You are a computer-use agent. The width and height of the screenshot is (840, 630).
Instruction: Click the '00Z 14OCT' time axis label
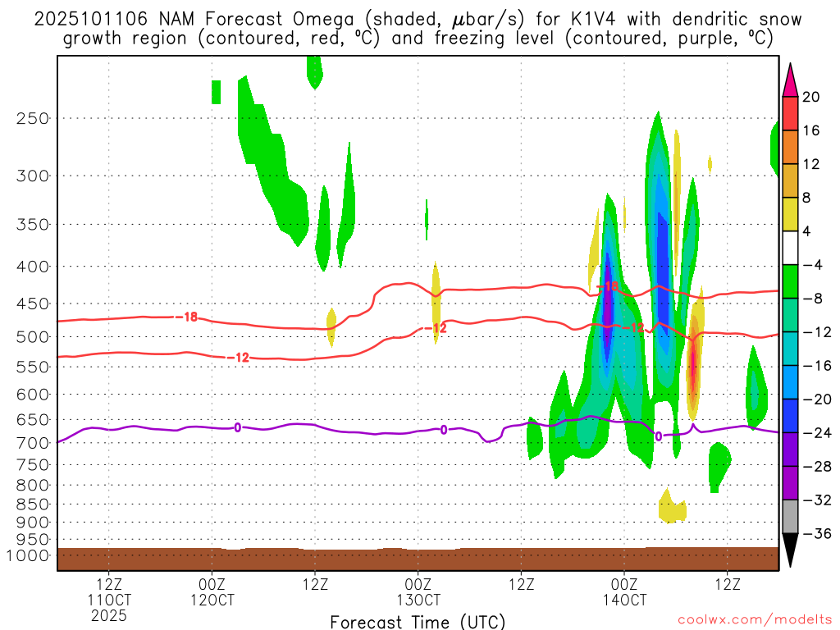[624, 592]
